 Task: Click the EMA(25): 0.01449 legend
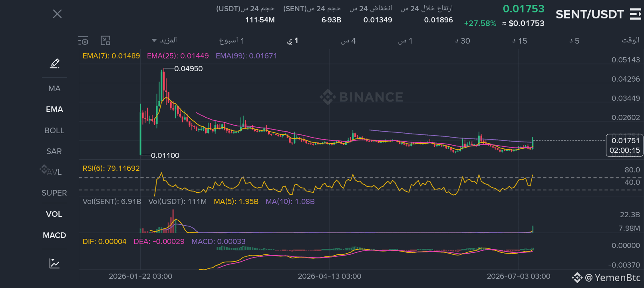point(178,56)
